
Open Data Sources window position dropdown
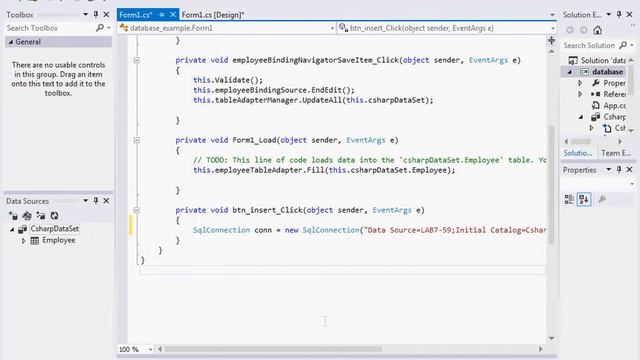(86, 201)
